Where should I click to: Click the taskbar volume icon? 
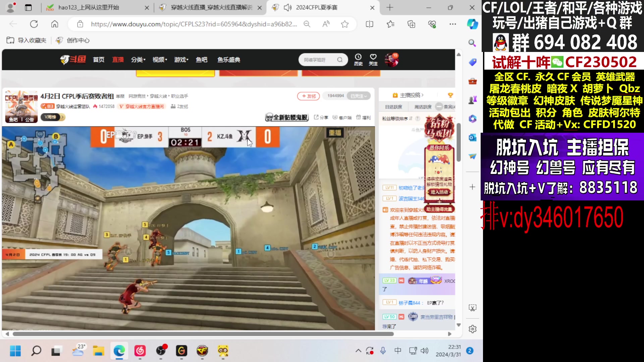(424, 351)
